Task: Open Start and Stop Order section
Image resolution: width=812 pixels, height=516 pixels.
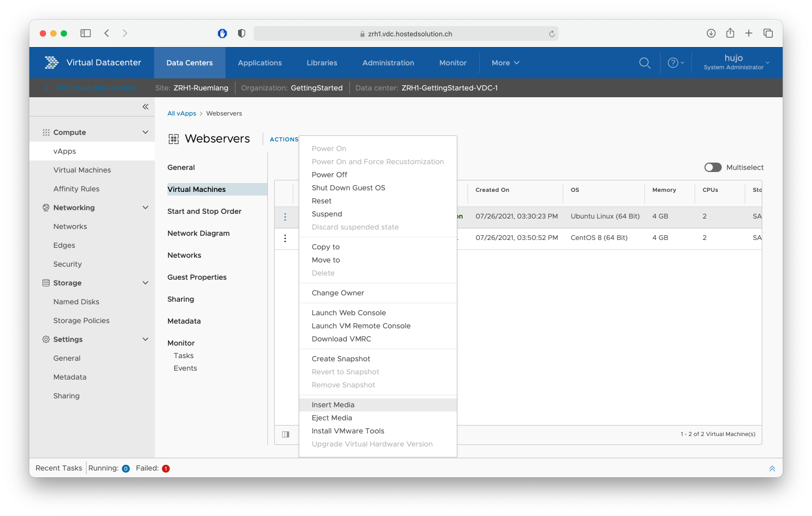Action: coord(205,211)
